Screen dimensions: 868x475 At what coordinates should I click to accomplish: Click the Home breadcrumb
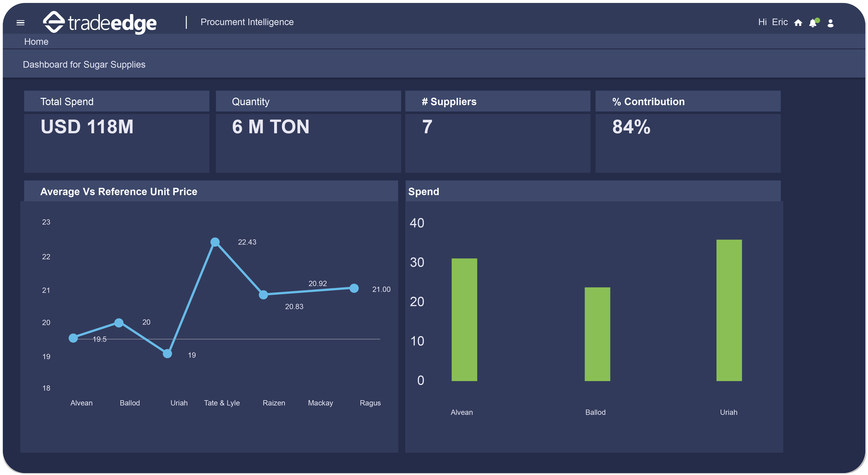pyautogui.click(x=36, y=42)
